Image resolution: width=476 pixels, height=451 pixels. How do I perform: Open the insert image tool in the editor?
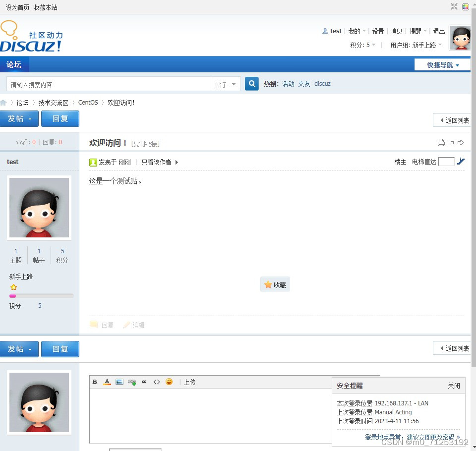click(119, 382)
